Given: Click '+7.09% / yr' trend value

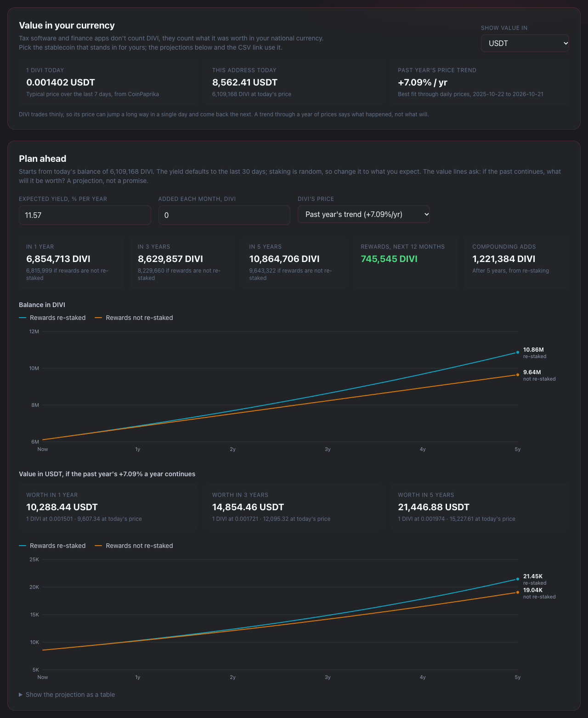Looking at the screenshot, I should click(x=423, y=82).
